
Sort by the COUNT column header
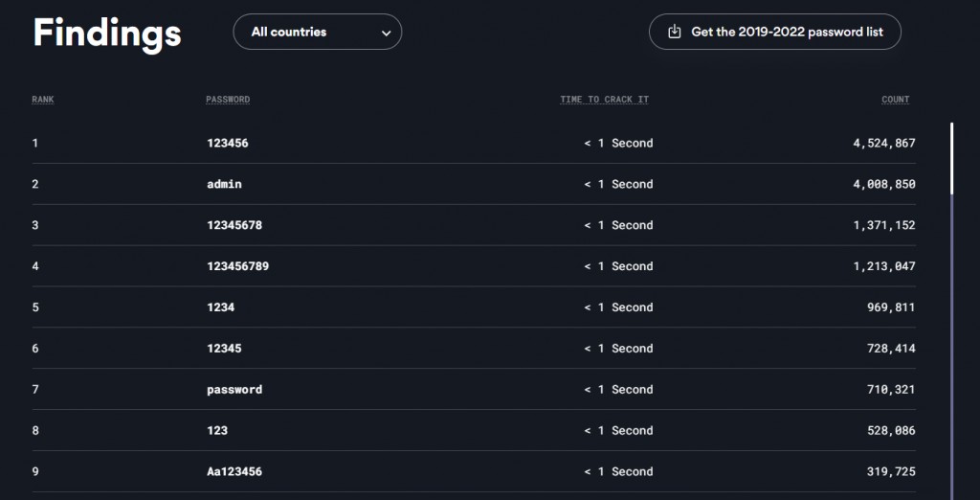[895, 100]
